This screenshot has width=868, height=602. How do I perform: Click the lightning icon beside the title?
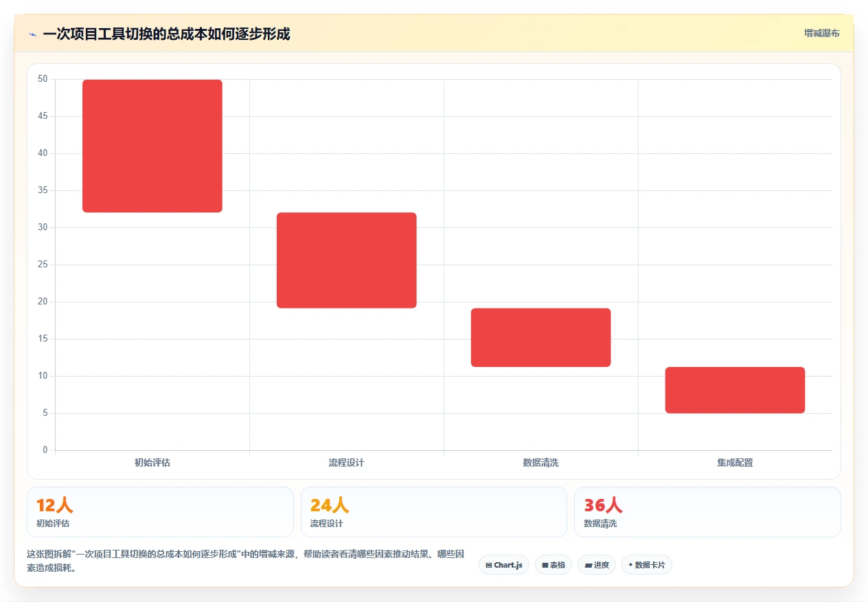coord(32,34)
